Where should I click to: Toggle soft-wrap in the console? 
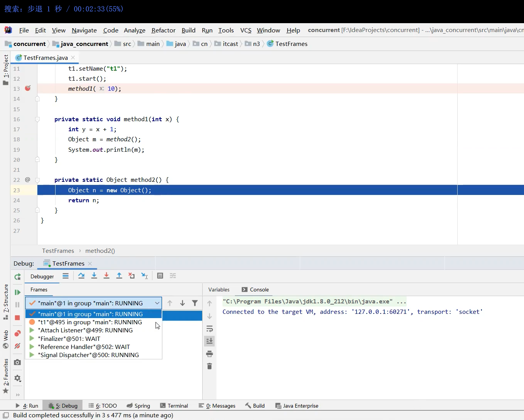210,329
